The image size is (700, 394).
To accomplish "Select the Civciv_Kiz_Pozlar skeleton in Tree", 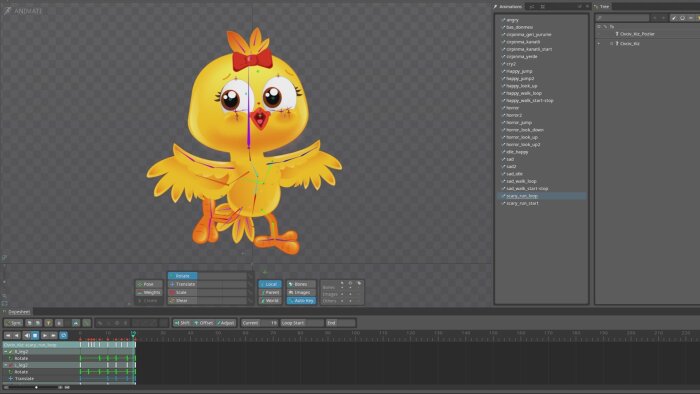I will point(637,34).
